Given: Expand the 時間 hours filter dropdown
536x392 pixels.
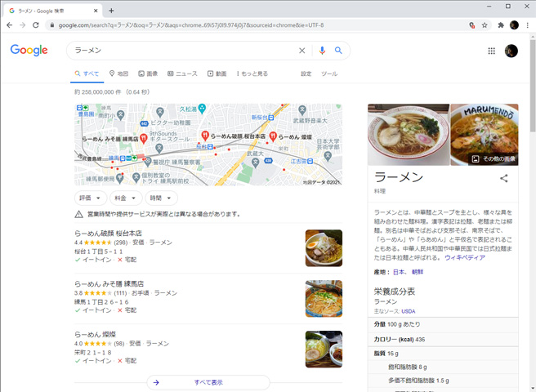Looking at the screenshot, I should pyautogui.click(x=160, y=198).
